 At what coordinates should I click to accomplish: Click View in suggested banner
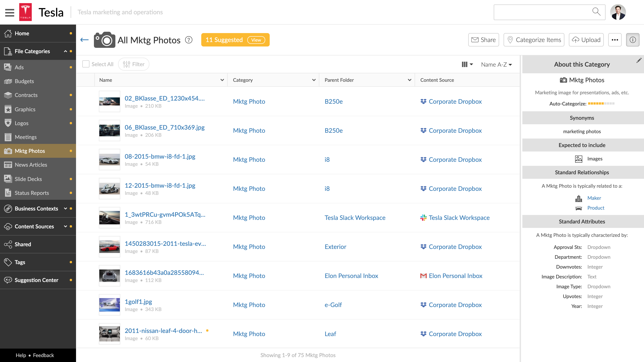point(256,40)
